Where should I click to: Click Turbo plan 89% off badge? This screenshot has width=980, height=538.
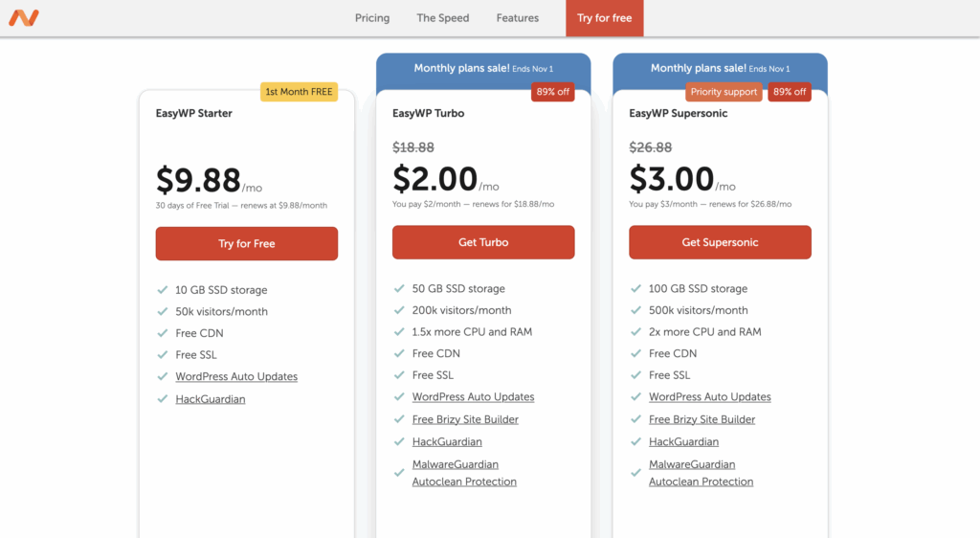pos(552,92)
